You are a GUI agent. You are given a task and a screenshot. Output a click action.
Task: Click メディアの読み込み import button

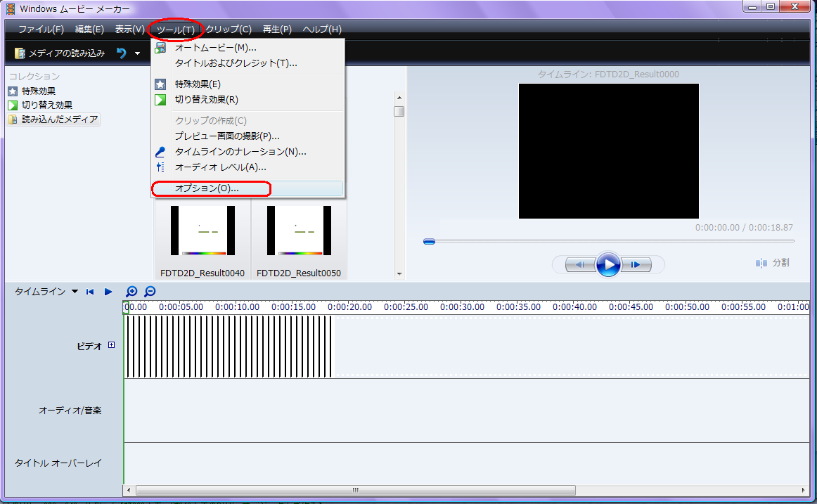pyautogui.click(x=60, y=53)
